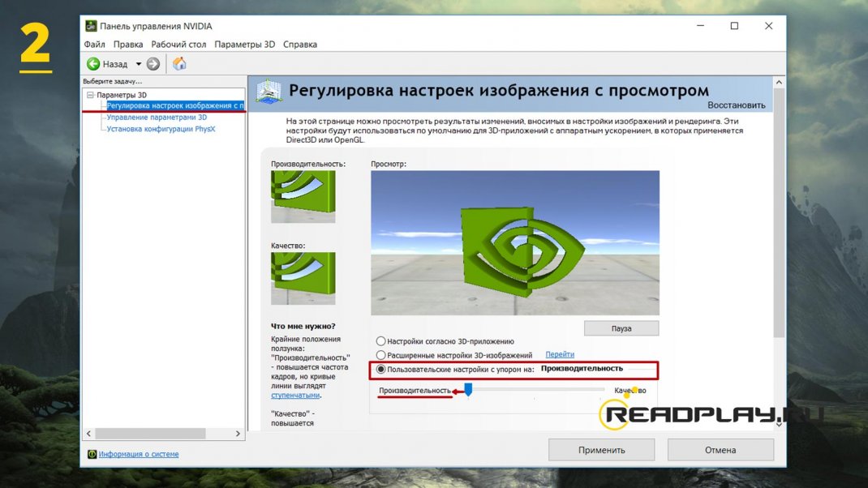Click up arrow of main vertical scrollbar
The height and width of the screenshot is (488, 868).
tap(779, 83)
